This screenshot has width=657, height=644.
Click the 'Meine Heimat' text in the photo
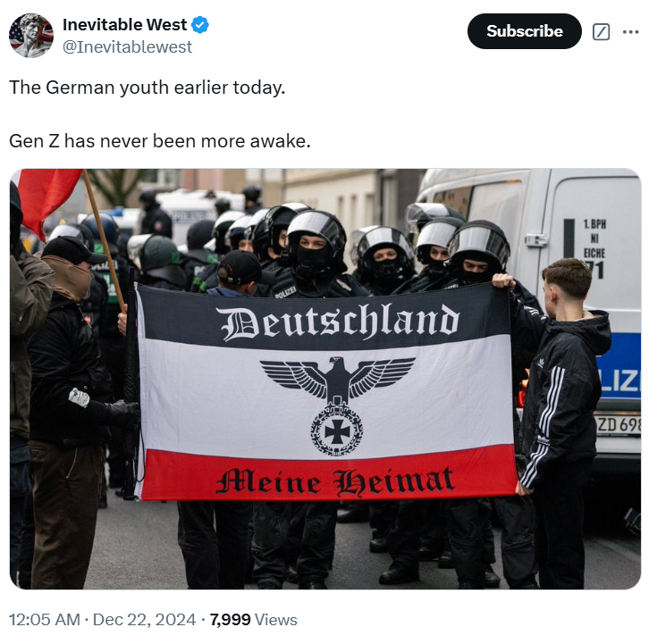click(335, 481)
